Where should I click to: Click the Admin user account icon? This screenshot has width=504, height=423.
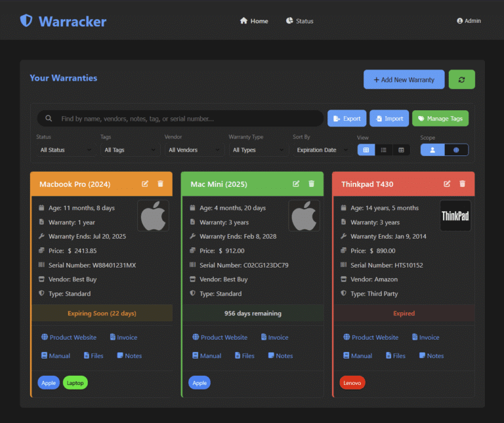click(459, 21)
